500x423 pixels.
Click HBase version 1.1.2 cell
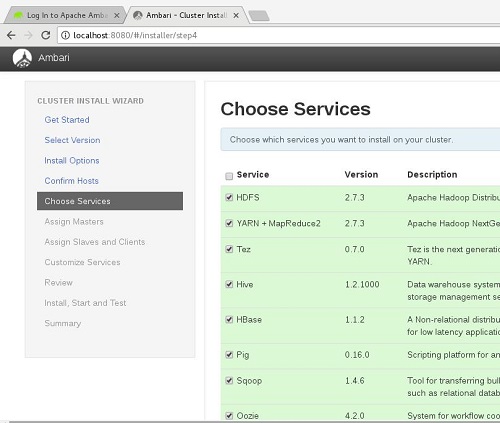click(x=355, y=320)
